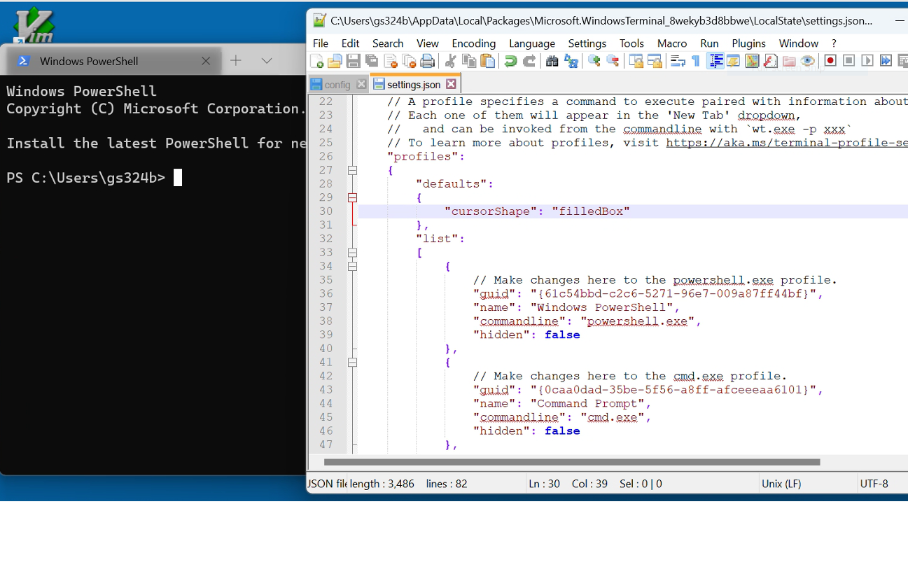Click the Close All documents toolbar icon
Image resolution: width=908 pixels, height=588 pixels.
(409, 61)
